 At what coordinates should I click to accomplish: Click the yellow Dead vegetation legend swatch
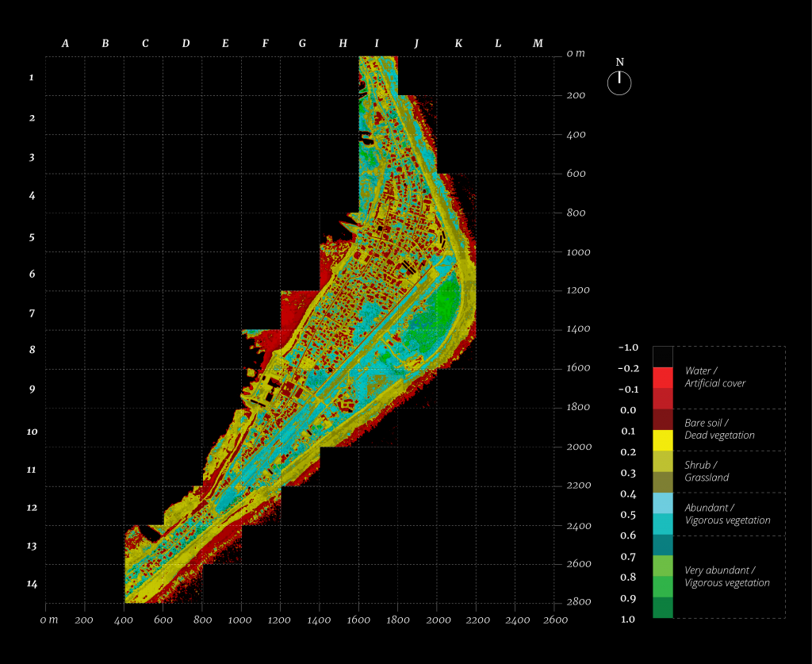[662, 440]
